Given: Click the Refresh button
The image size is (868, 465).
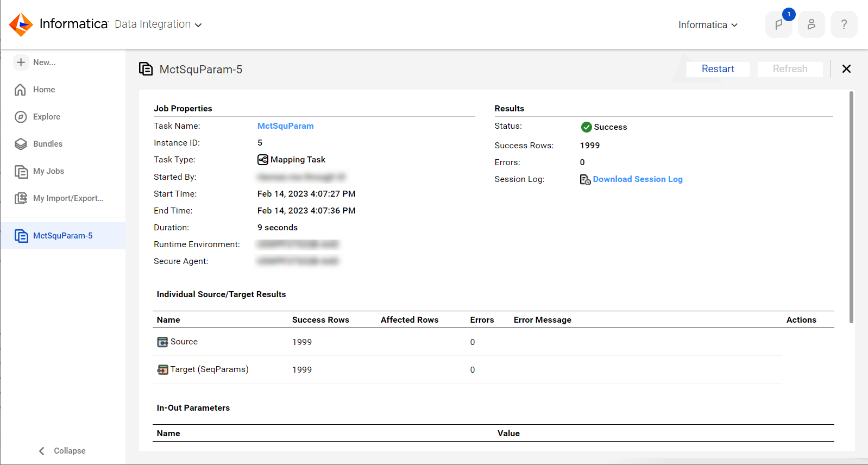Looking at the screenshot, I should 790,69.
